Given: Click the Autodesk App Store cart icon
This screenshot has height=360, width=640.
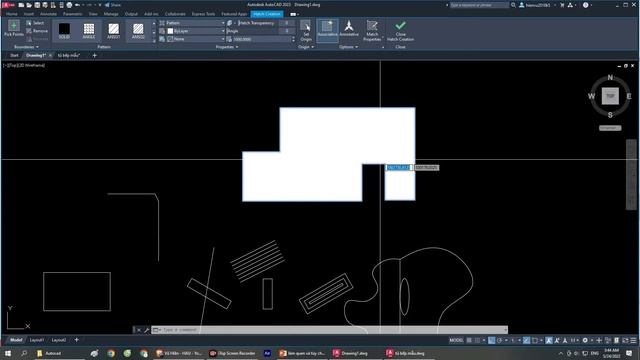Looking at the screenshot, I should [x=562, y=5].
